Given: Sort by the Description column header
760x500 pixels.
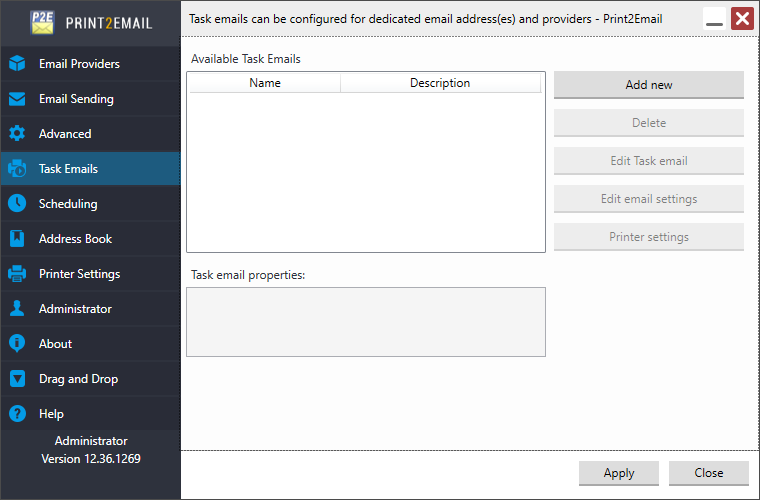Looking at the screenshot, I should (x=440, y=84).
